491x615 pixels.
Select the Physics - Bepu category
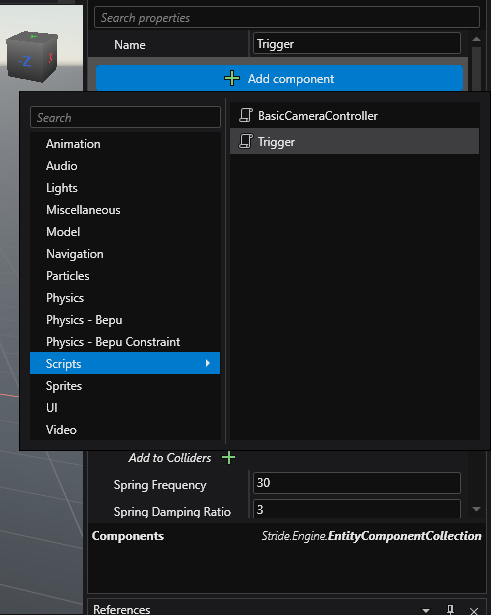[125, 319]
